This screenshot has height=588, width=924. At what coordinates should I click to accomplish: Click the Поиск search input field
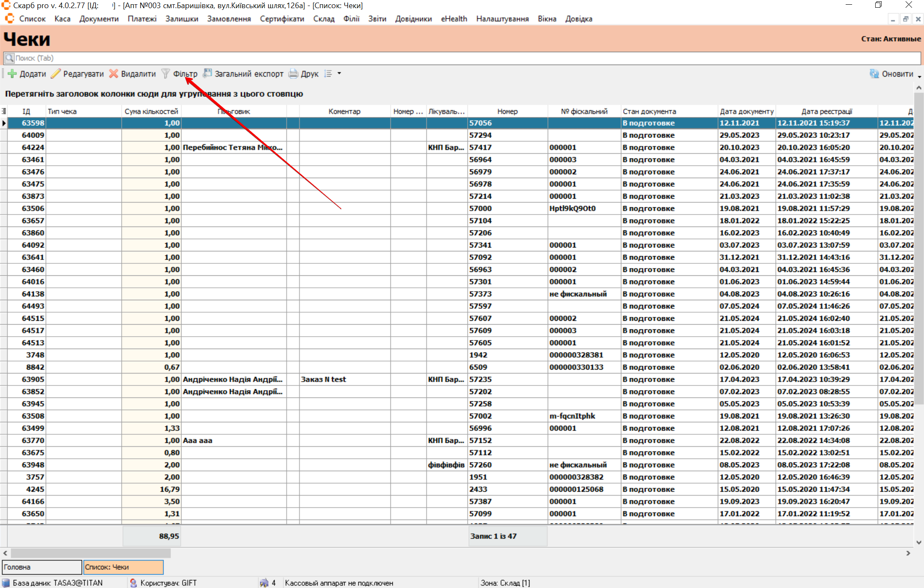[461, 58]
